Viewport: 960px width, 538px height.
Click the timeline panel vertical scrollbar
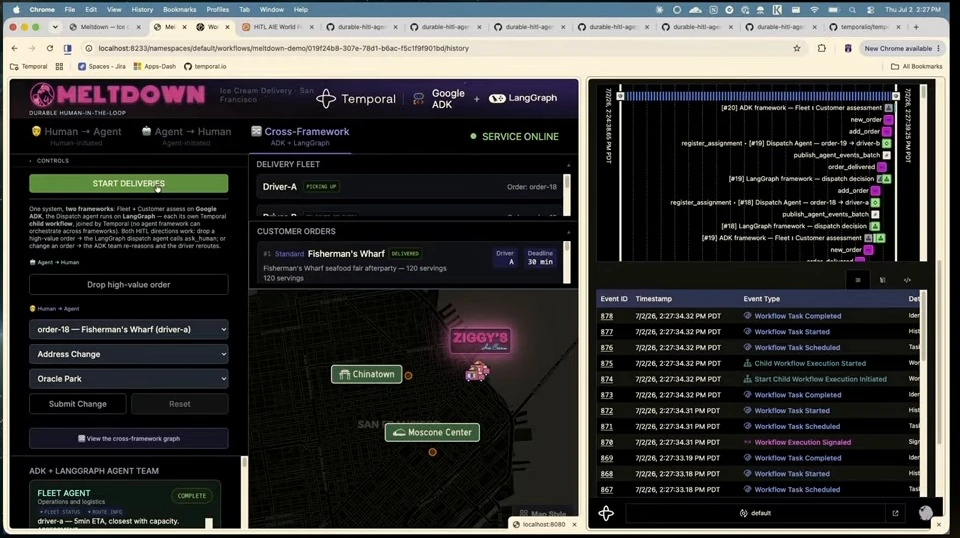point(923,171)
